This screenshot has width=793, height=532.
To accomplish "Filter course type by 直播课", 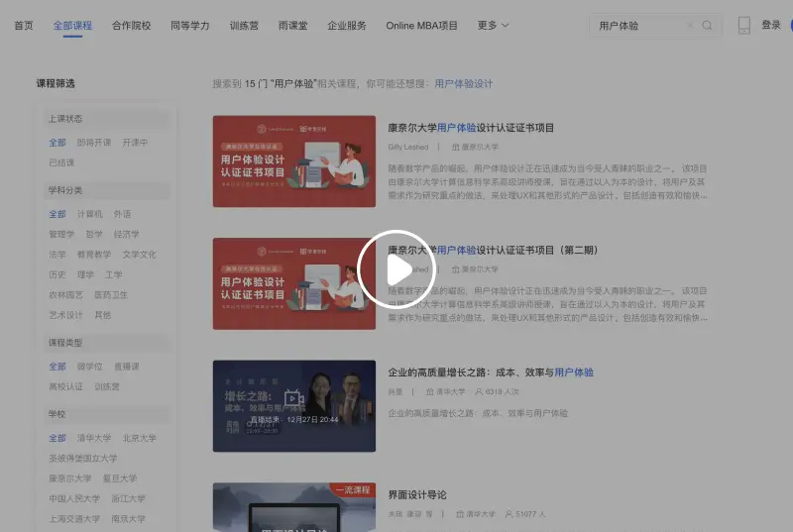I will click(127, 367).
